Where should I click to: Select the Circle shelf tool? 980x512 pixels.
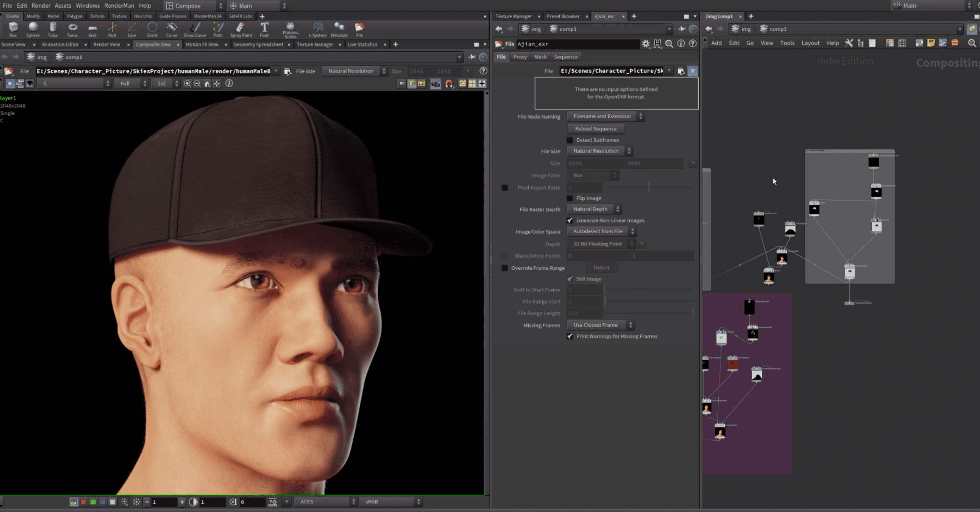[152, 30]
